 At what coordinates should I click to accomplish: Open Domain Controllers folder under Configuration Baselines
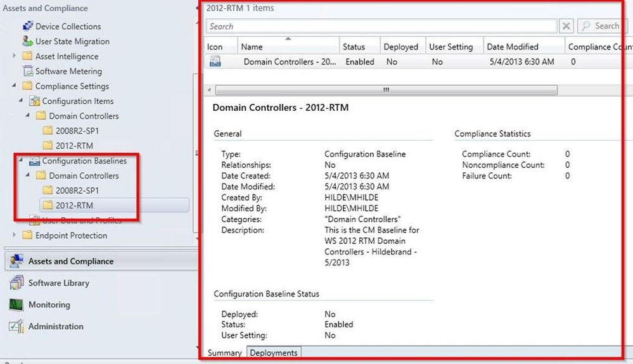pos(77,175)
